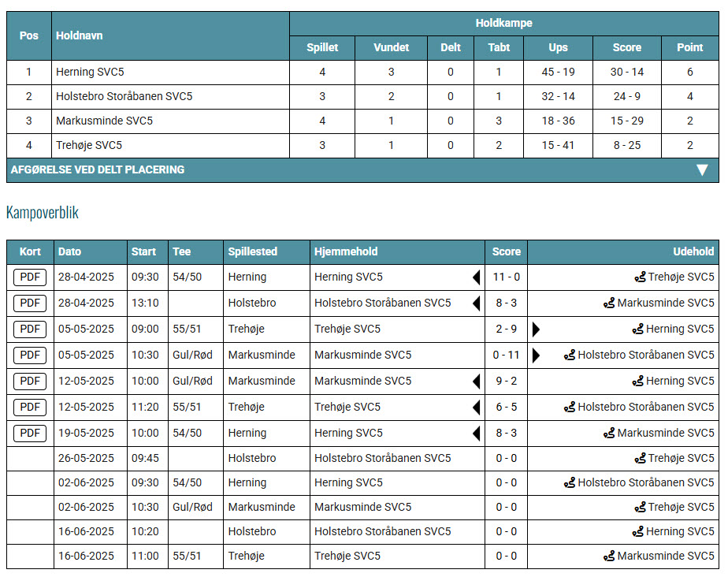Open the PDF scorecard for the 12-05-2025 11:20 match
Viewport: 728px width, 577px height.
(30, 408)
